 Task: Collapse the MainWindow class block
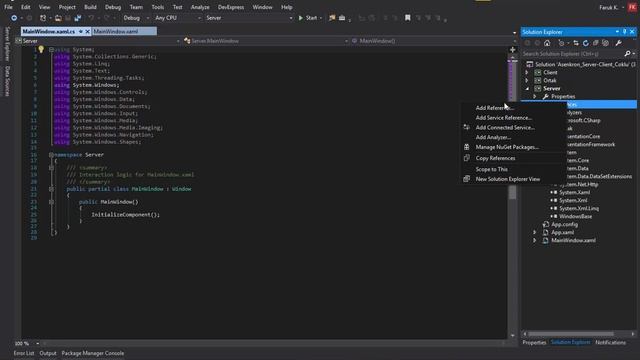[x=51, y=189]
